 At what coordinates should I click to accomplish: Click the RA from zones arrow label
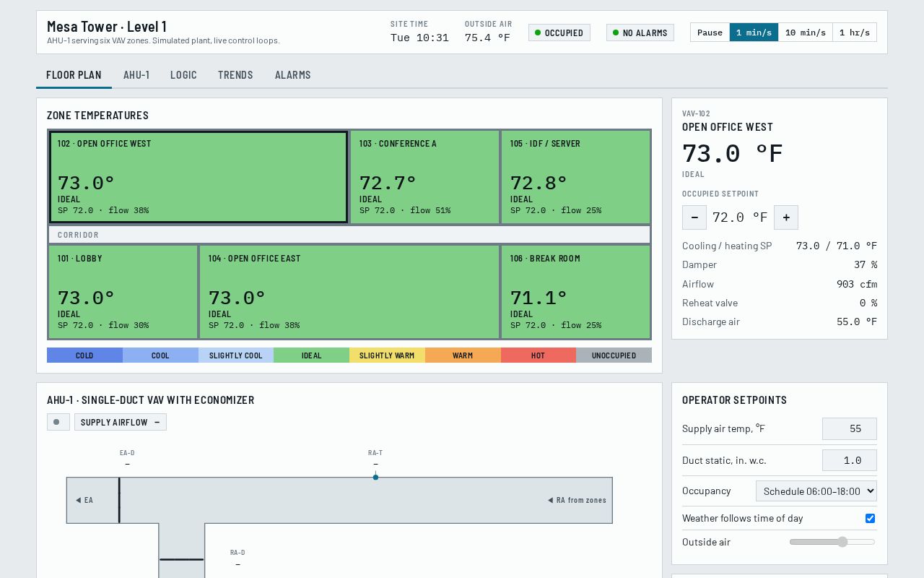(577, 500)
